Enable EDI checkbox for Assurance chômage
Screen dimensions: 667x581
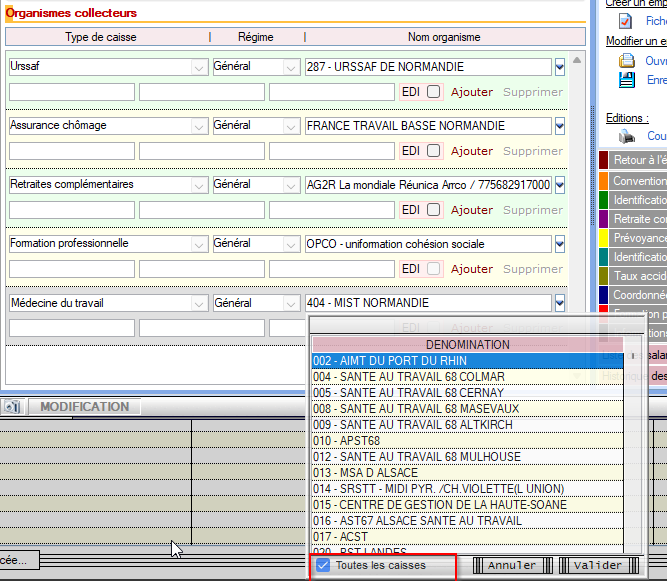433,151
